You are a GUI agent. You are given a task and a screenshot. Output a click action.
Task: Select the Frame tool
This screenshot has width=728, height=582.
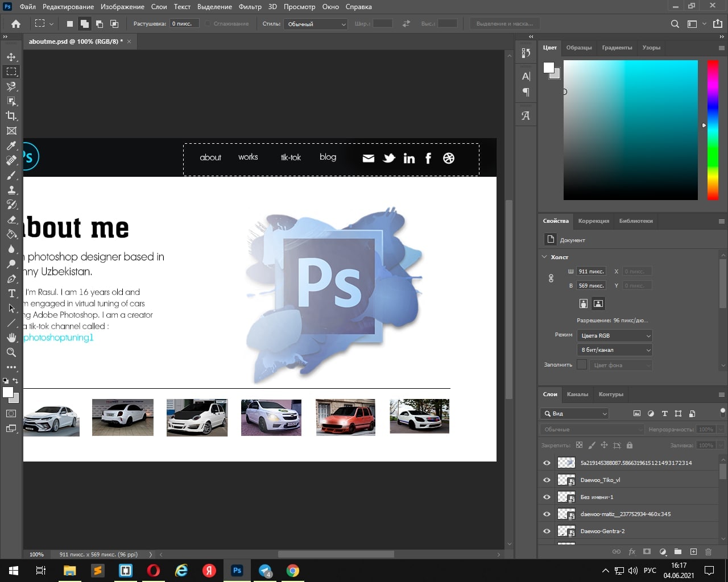point(11,131)
